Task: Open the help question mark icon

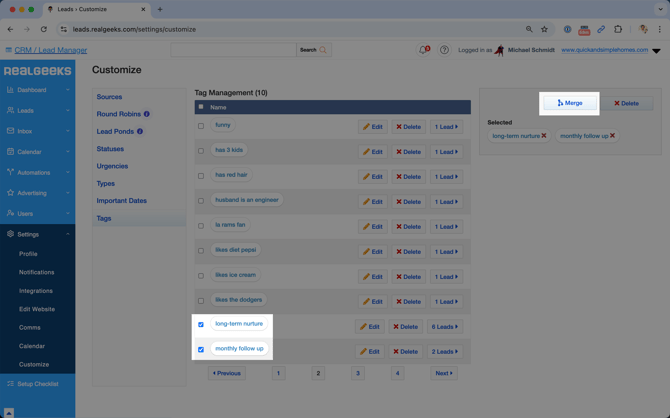Action: click(x=444, y=50)
